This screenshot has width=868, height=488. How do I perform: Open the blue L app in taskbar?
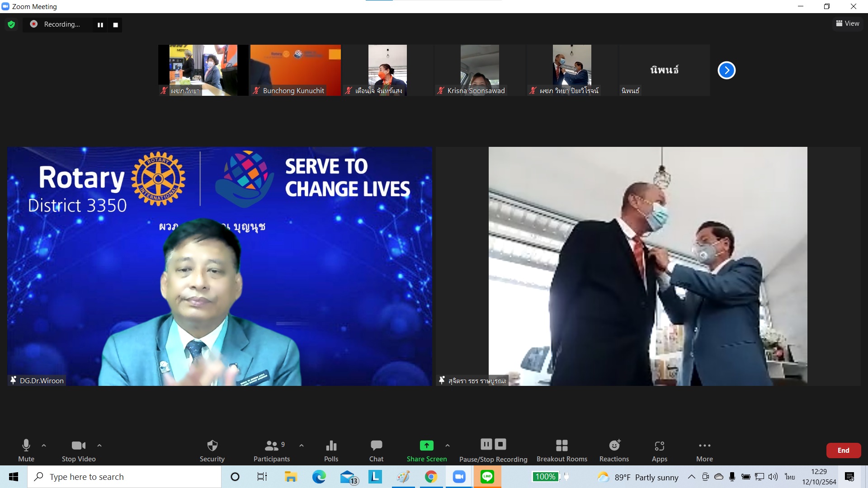[375, 477]
